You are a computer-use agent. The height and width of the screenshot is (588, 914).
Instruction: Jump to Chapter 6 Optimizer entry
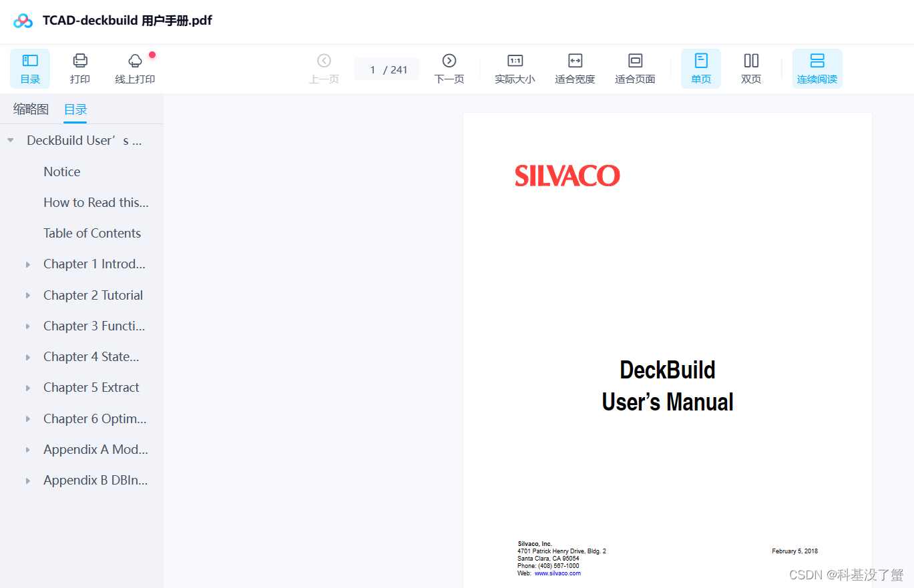tap(95, 418)
